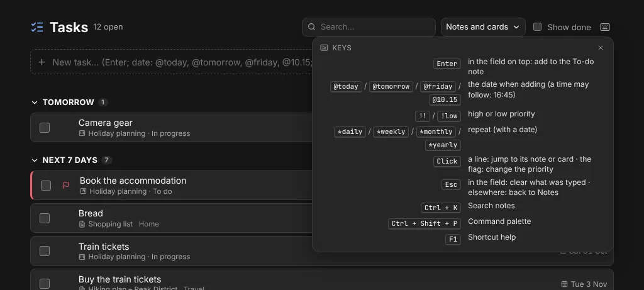Viewport: 644px width, 290px height.
Task: Click the @tomorrow key badge
Action: pos(391,87)
